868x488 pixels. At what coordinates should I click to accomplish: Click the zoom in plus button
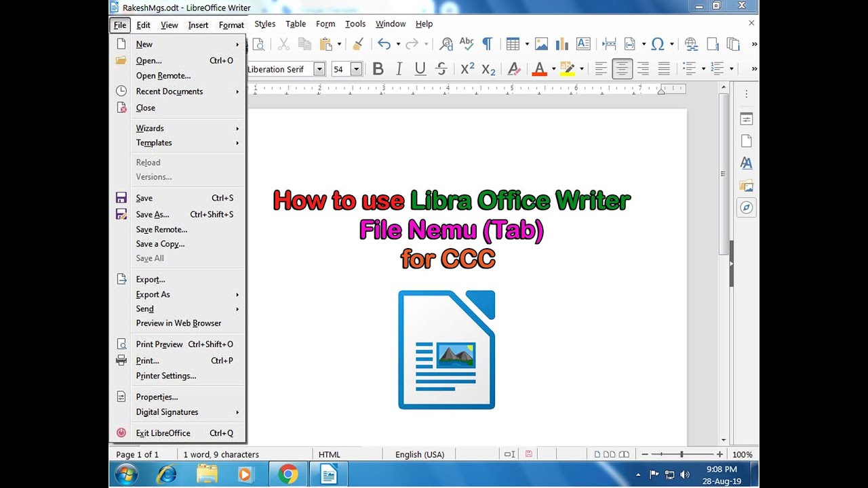719,454
